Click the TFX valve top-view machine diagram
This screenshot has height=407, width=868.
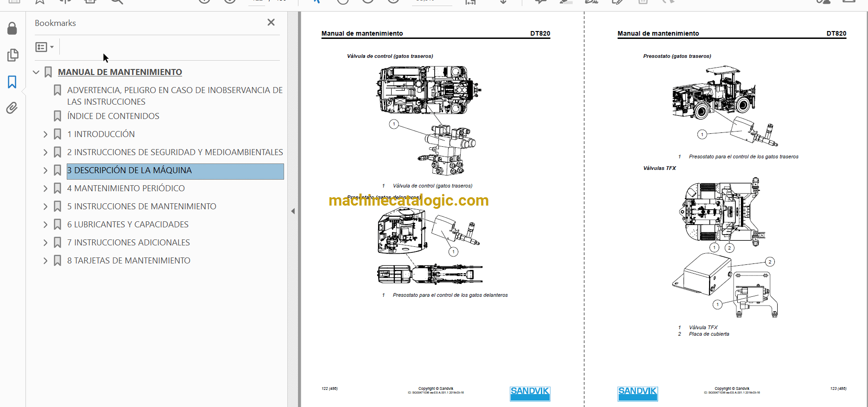point(721,211)
